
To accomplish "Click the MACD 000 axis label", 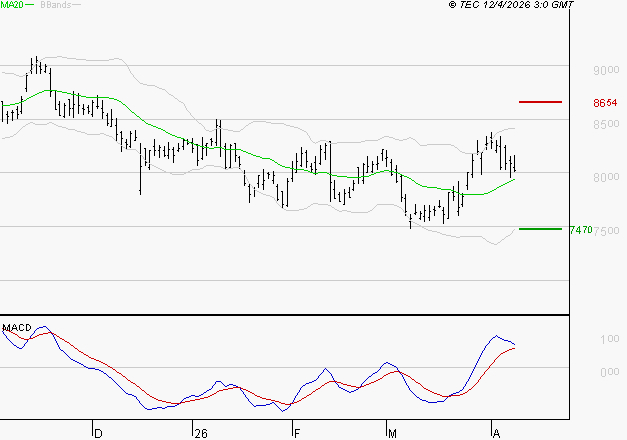I will [609, 372].
